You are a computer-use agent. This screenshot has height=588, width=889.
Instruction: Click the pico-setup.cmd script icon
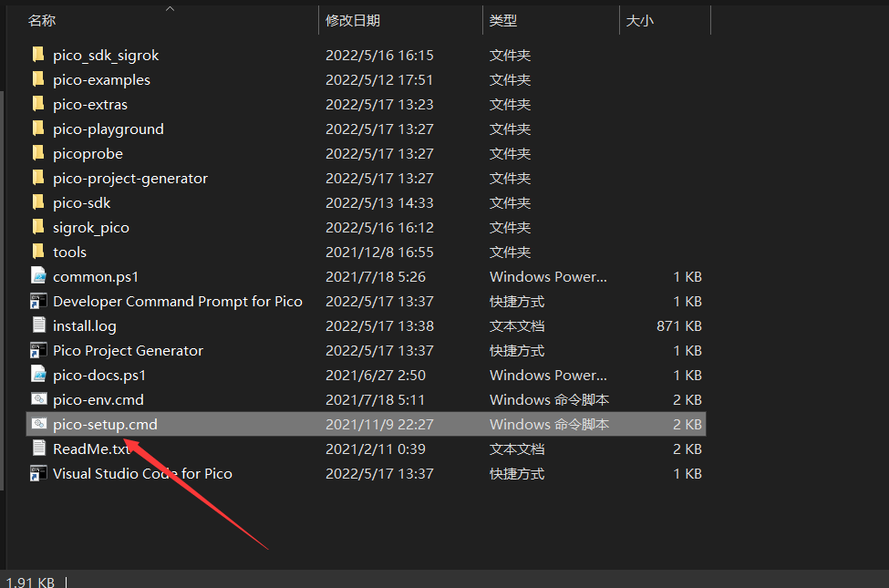coord(38,424)
